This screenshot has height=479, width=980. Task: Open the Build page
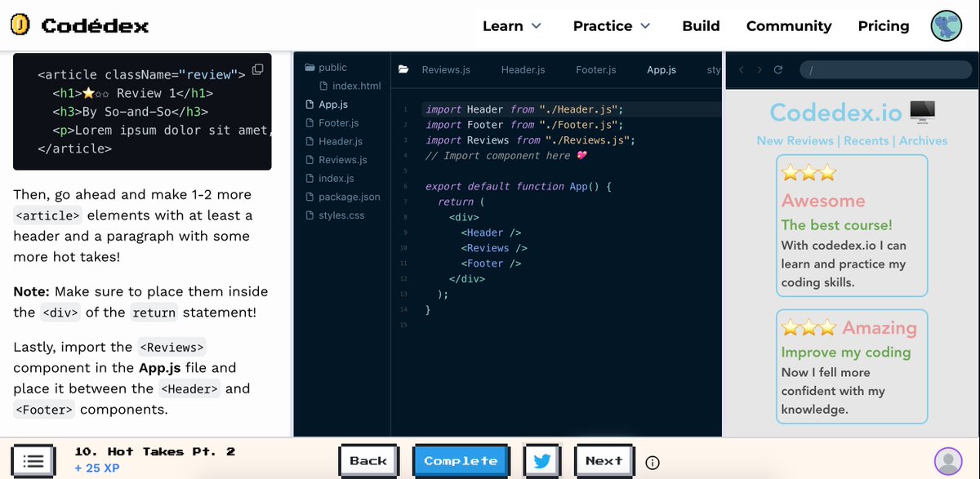coord(701,26)
